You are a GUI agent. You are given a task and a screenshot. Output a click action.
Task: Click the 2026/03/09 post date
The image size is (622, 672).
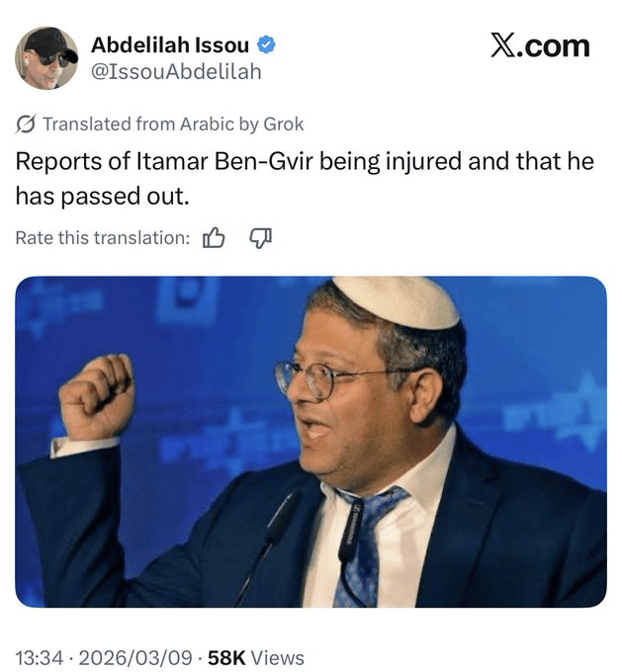(135, 658)
